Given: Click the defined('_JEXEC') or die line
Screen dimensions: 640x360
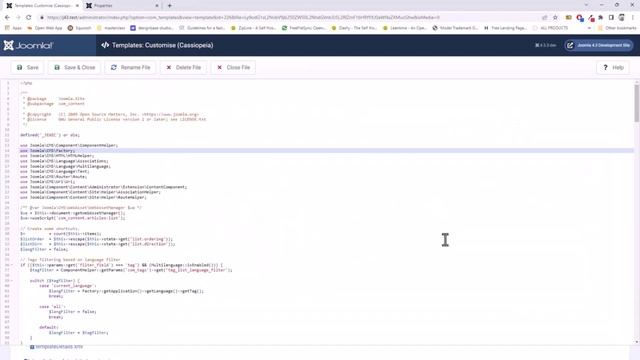Looking at the screenshot, I should [x=50, y=135].
